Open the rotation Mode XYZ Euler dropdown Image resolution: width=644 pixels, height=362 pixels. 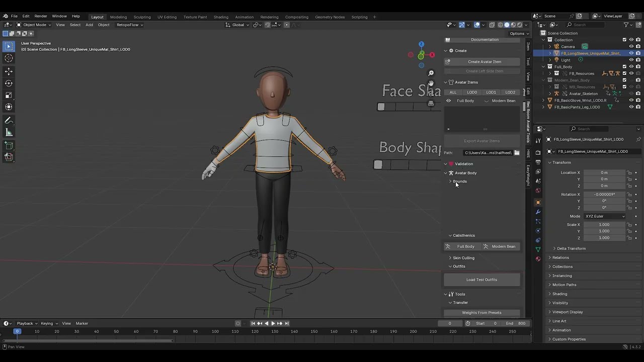coord(604,216)
